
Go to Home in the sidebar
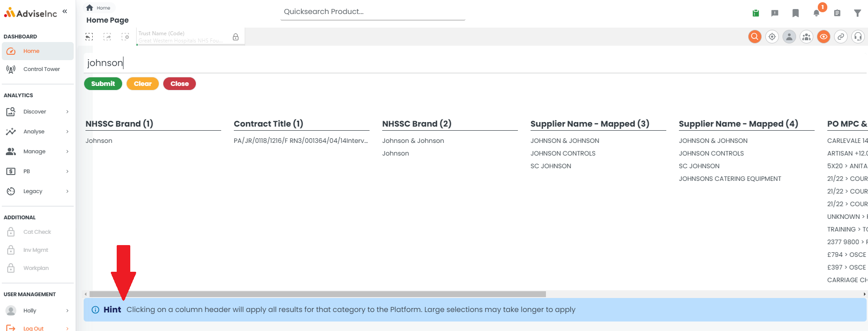[38, 51]
